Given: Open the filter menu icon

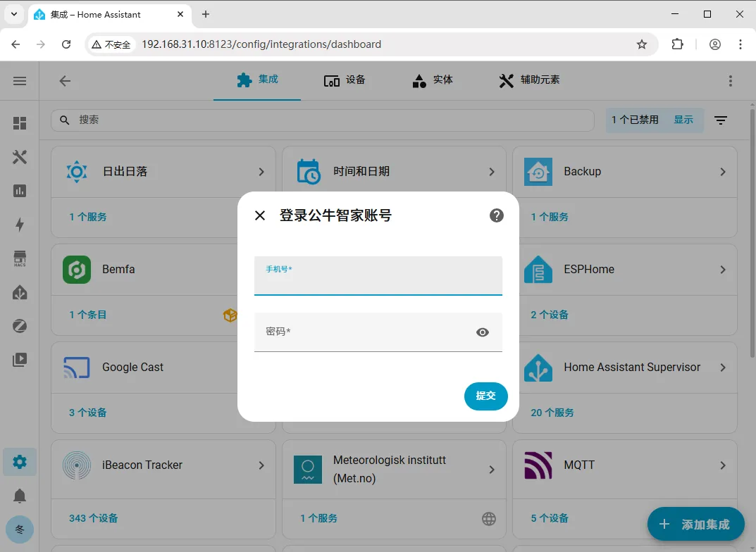Looking at the screenshot, I should pyautogui.click(x=721, y=120).
